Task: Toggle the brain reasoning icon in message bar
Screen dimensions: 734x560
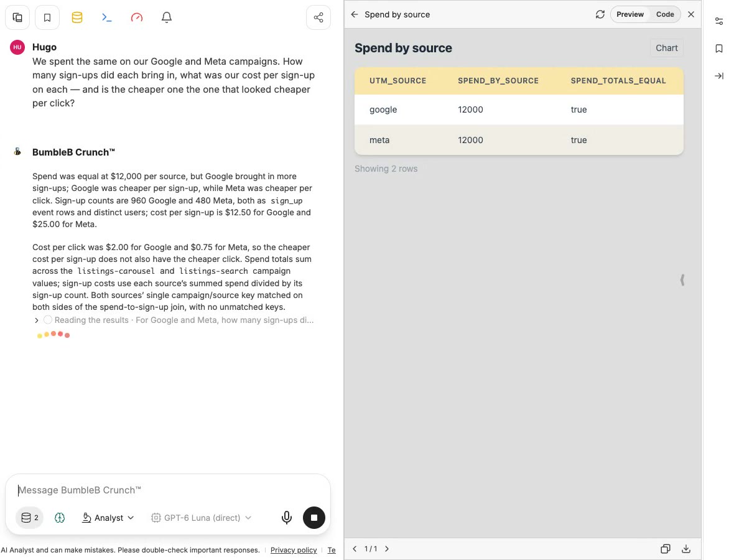Action: pyautogui.click(x=60, y=518)
